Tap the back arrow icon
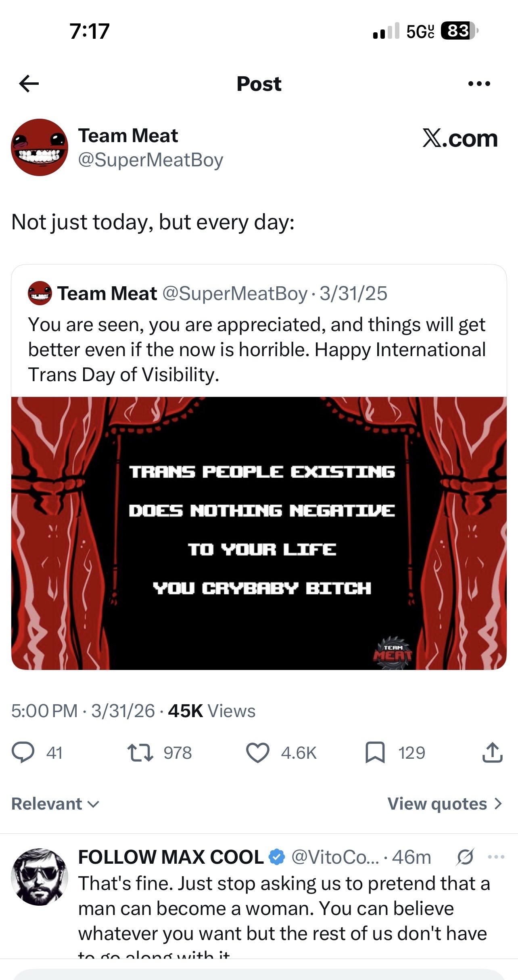 (x=29, y=84)
